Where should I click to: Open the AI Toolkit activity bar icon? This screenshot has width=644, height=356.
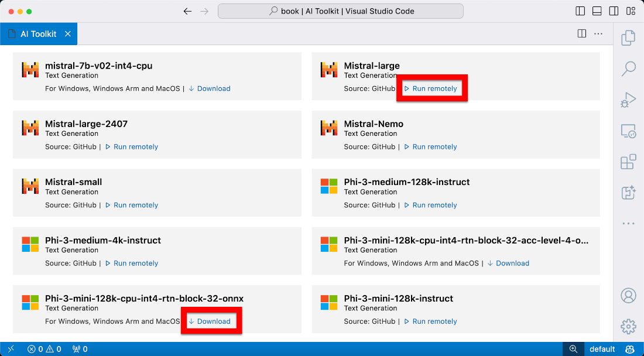(x=628, y=193)
